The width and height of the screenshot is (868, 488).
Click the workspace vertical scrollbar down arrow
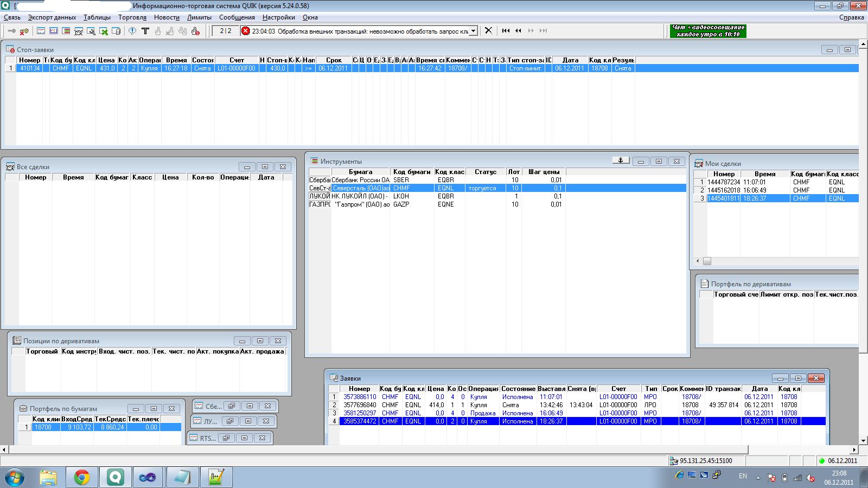(x=863, y=440)
